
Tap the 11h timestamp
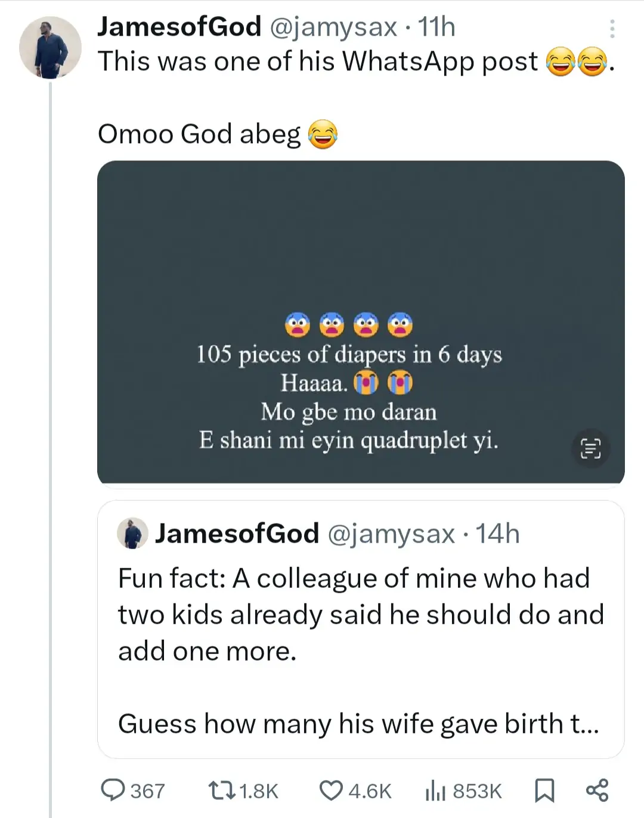[x=436, y=27]
